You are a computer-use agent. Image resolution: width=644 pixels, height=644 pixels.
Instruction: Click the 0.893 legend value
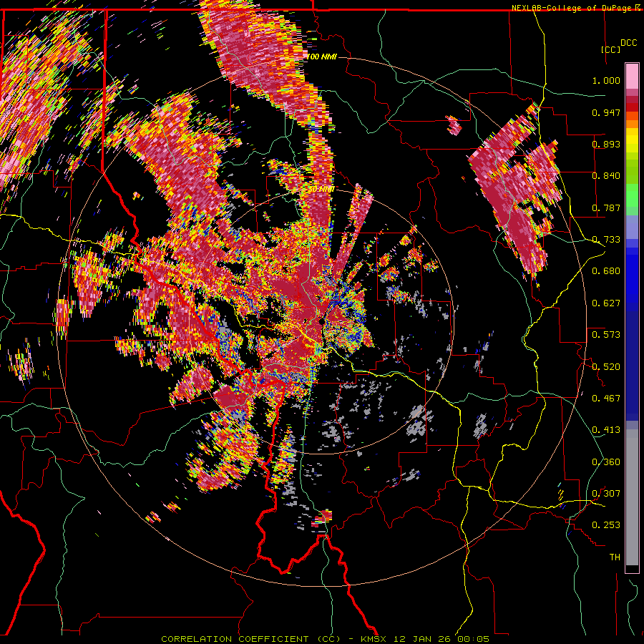pos(606,144)
